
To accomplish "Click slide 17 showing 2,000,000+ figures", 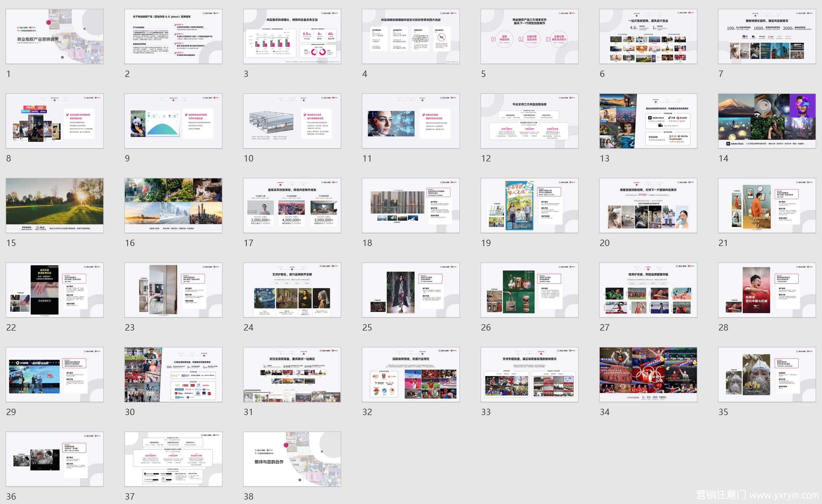I will (x=292, y=205).
